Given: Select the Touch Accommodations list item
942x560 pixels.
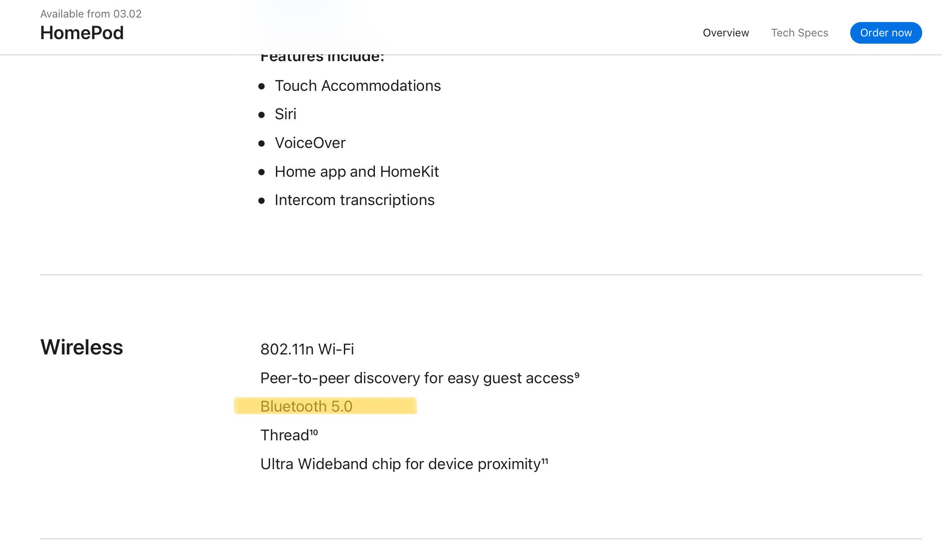Looking at the screenshot, I should 357,85.
